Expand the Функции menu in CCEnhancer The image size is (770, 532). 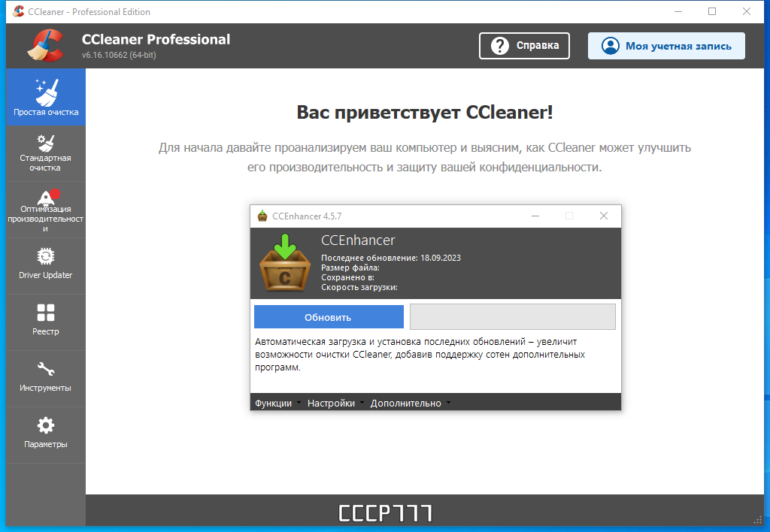click(x=277, y=403)
